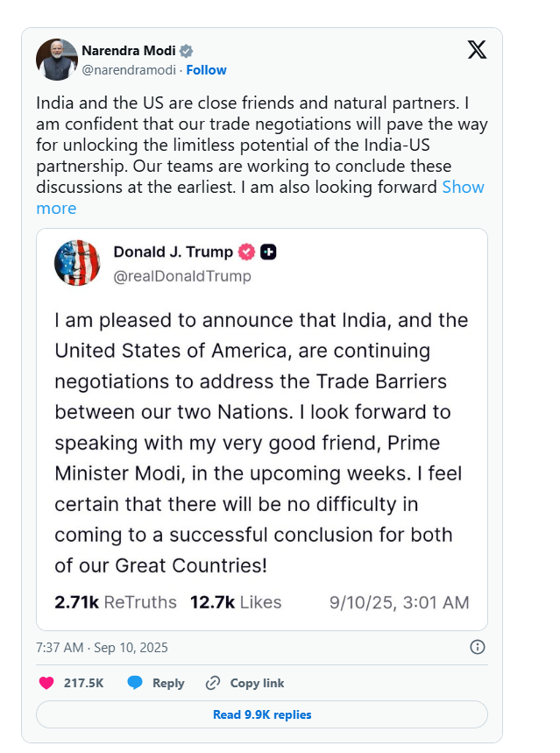Click the X logo in the tweet corner
The width and height of the screenshot is (560, 753).
point(477,50)
